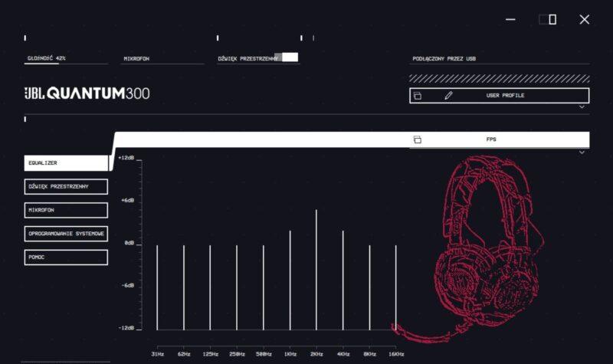The width and height of the screenshot is (613, 364).
Task: Open Oprogramowanie Systemowe section
Action: click(x=66, y=234)
